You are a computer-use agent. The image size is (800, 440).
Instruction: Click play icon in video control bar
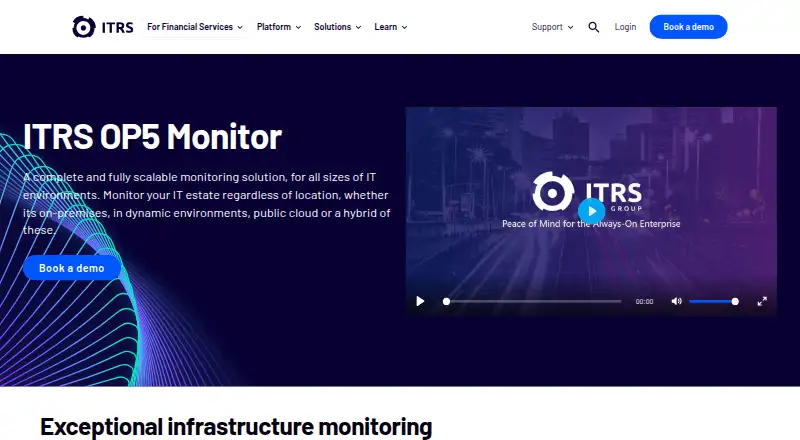[x=420, y=301]
